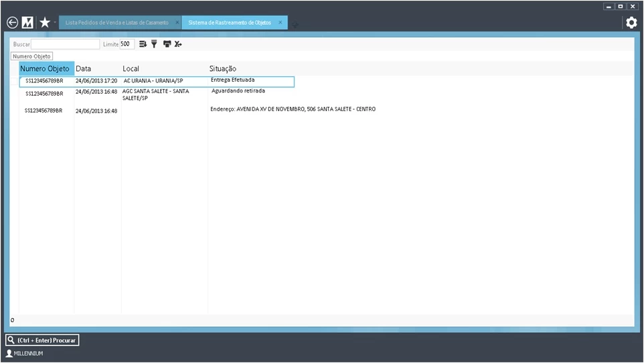The image size is (644, 363).
Task: Click the back arrow navigation icon
Action: pos(12,23)
